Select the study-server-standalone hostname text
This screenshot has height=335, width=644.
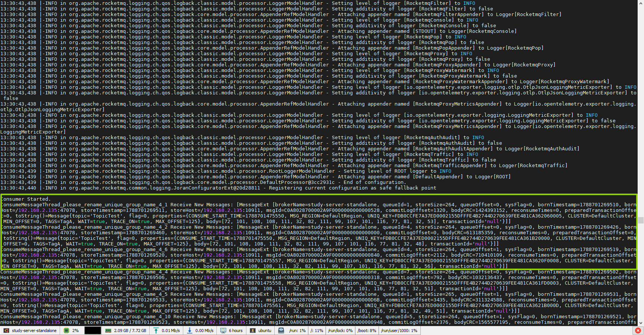coord(34,331)
